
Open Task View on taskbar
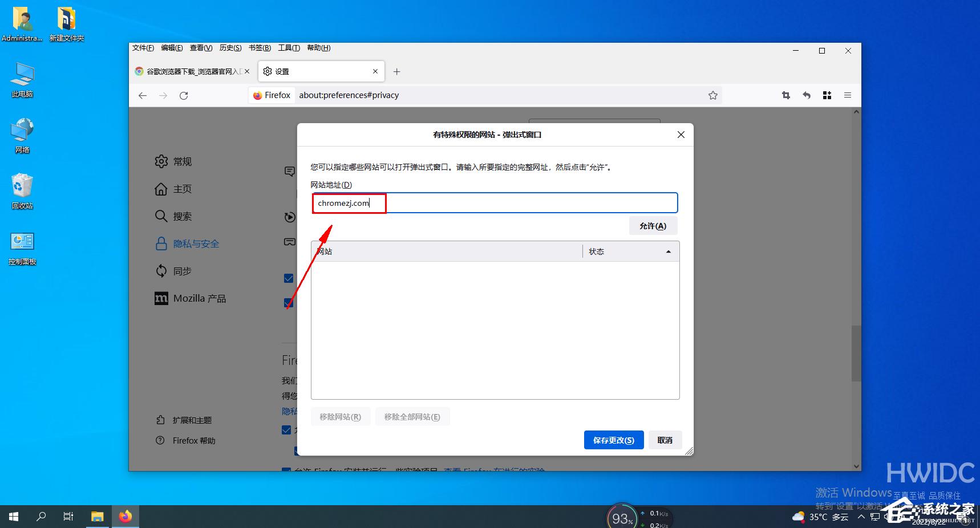68,517
